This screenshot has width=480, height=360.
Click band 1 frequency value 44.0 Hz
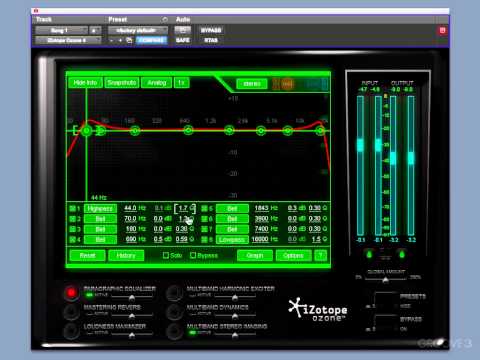click(130, 208)
